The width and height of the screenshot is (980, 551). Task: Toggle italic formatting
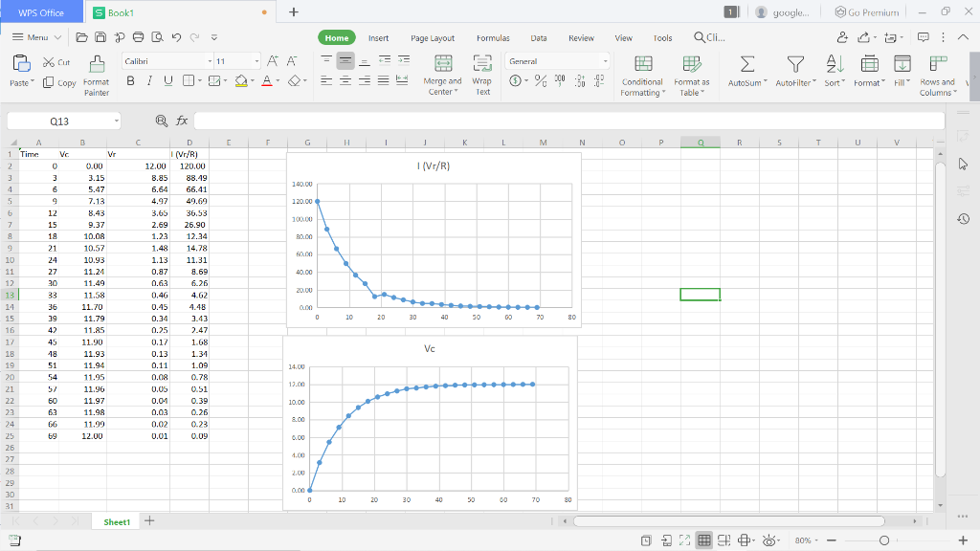[x=149, y=80]
